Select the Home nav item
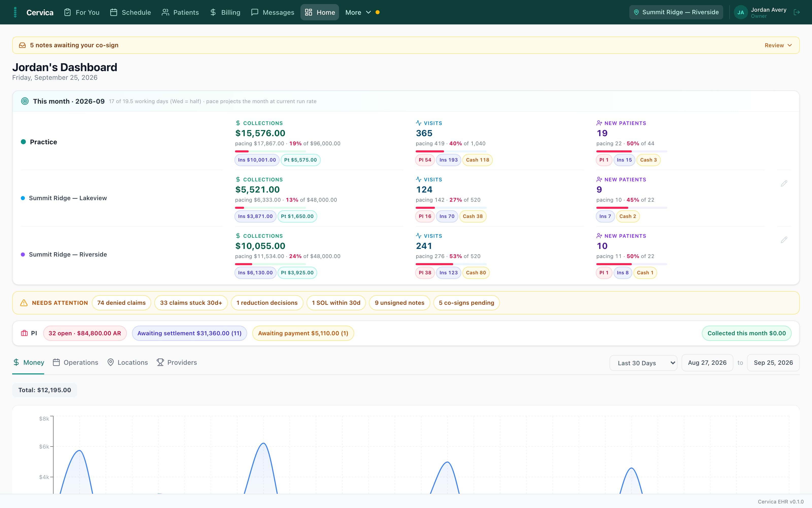 (320, 12)
